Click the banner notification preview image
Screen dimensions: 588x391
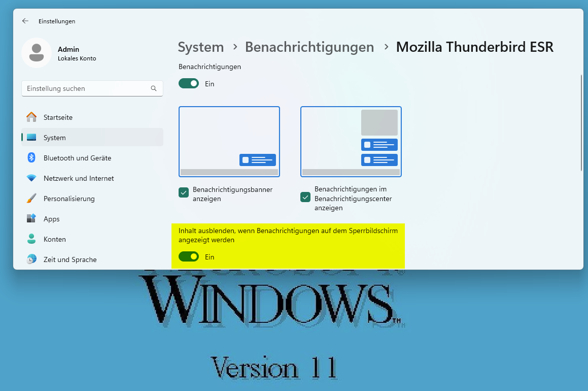[229, 142]
